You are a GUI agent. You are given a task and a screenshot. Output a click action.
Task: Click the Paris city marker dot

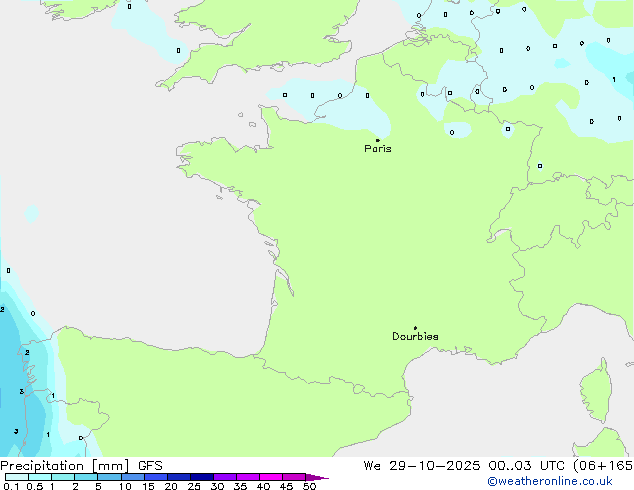click(x=377, y=140)
